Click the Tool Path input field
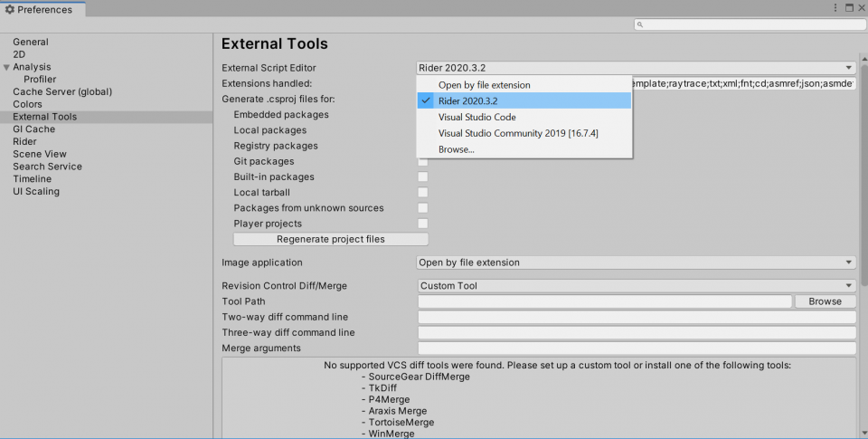The height and width of the screenshot is (439, 868). pyautogui.click(x=605, y=301)
